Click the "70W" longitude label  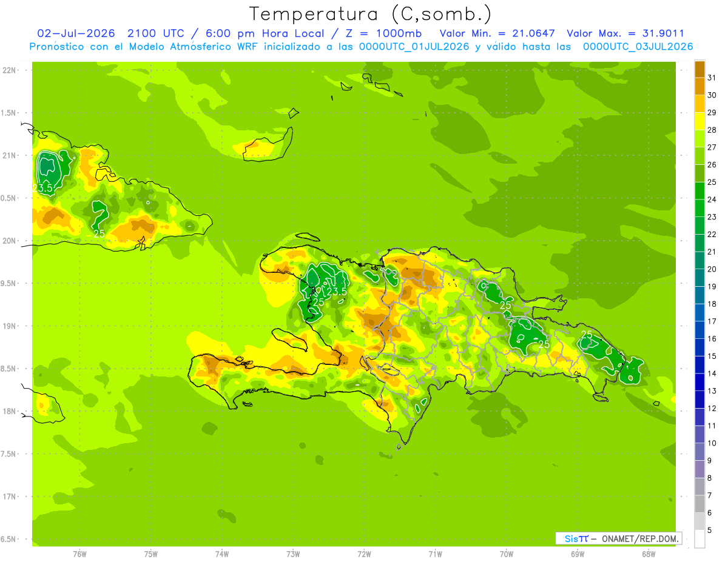(507, 554)
